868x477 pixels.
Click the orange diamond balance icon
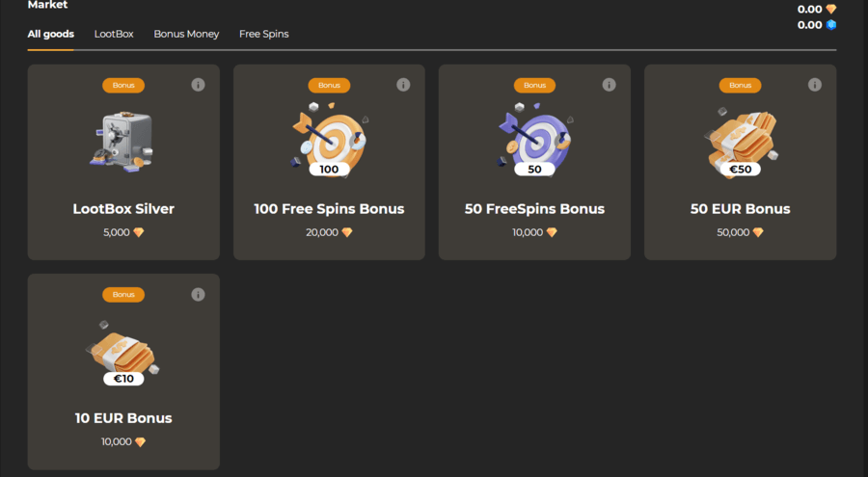[x=831, y=9]
